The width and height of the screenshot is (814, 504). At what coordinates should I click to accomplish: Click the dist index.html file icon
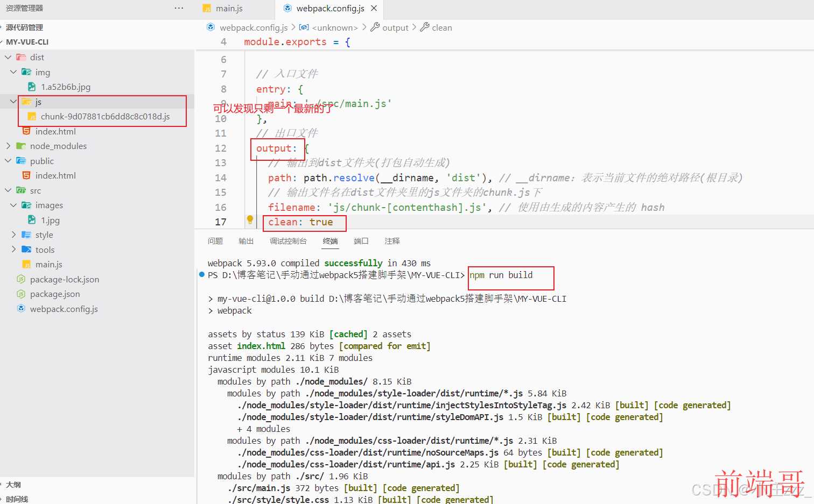coord(26,131)
